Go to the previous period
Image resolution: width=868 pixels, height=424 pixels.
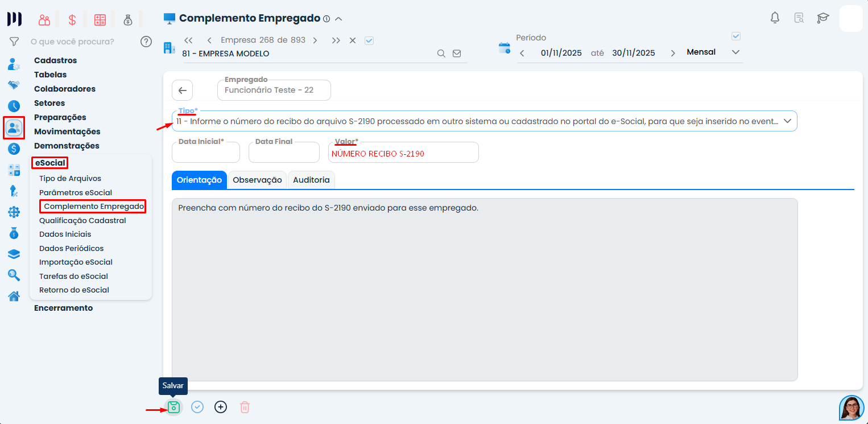pos(523,53)
